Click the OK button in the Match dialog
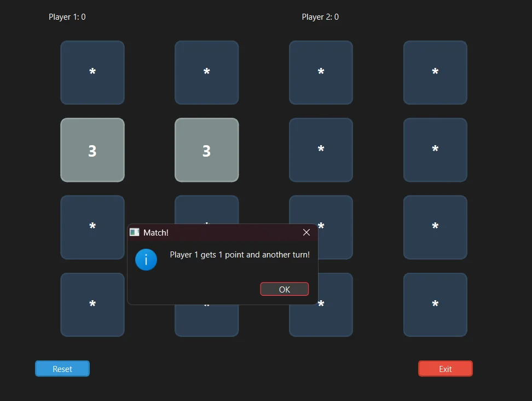Screen dimensions: 532x401 [284, 289]
